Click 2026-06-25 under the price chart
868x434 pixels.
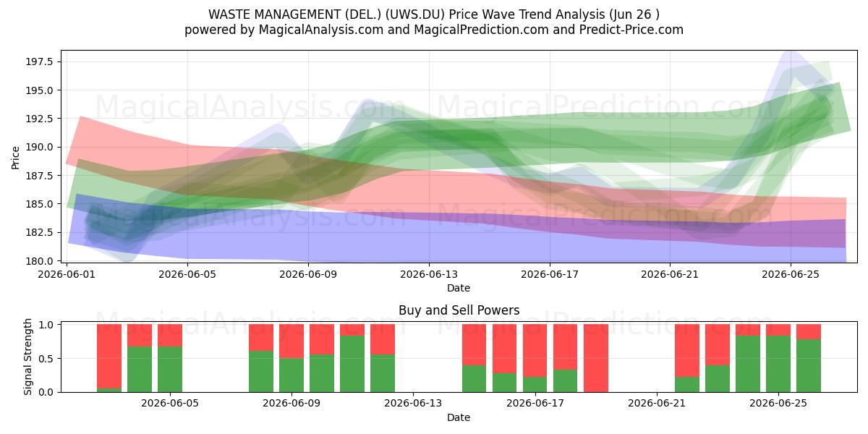(x=790, y=275)
